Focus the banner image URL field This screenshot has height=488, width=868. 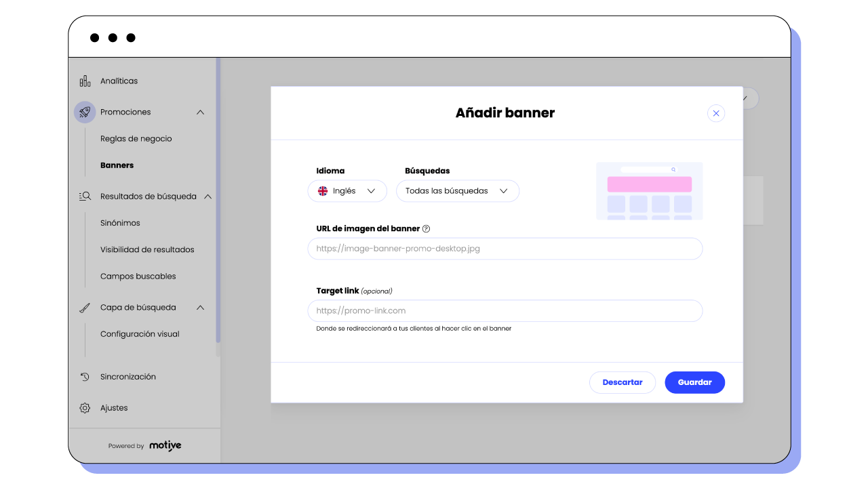505,249
